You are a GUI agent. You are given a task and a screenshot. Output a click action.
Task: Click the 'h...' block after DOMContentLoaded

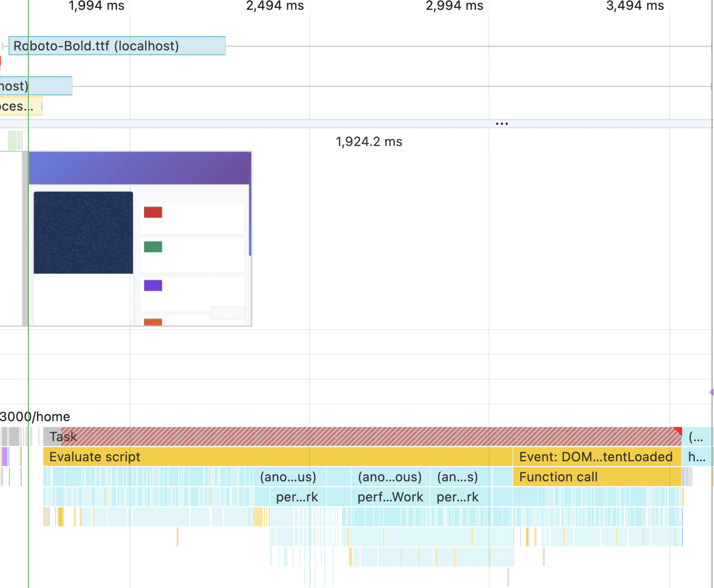[x=697, y=457]
